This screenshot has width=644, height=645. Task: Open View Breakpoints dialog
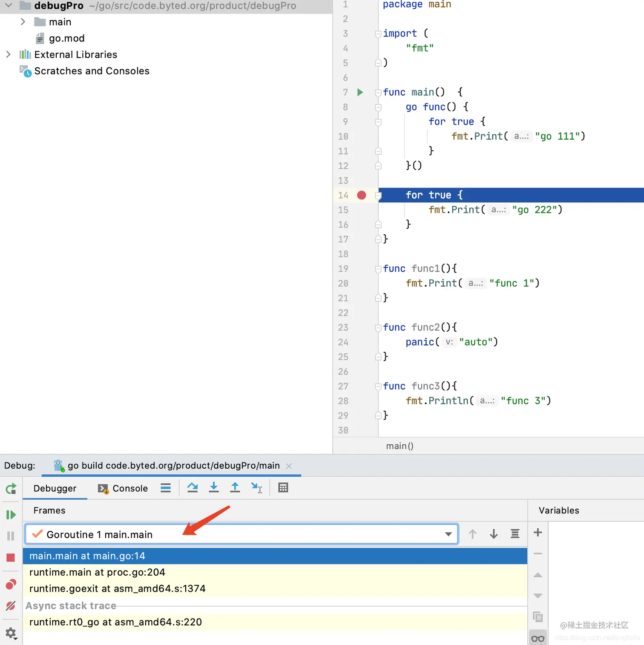11,584
